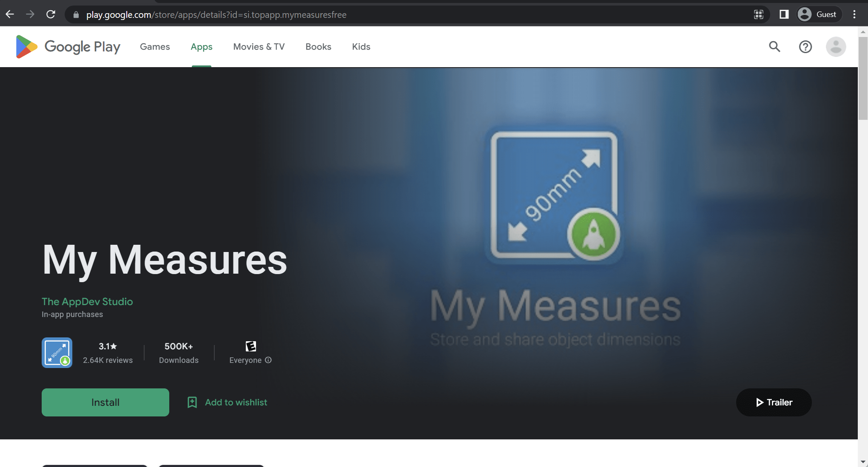Click the help circle icon
This screenshot has height=467, width=868.
805,47
